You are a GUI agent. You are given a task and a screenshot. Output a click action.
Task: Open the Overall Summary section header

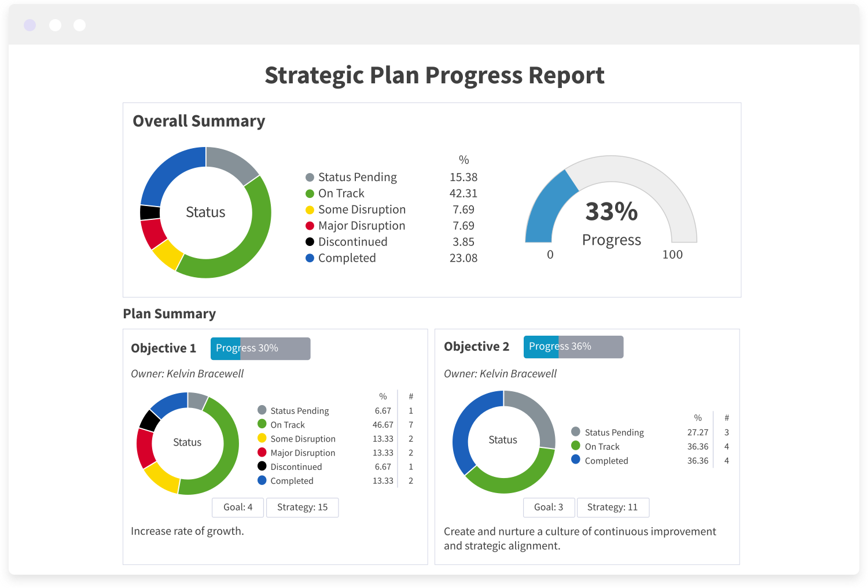(x=199, y=121)
